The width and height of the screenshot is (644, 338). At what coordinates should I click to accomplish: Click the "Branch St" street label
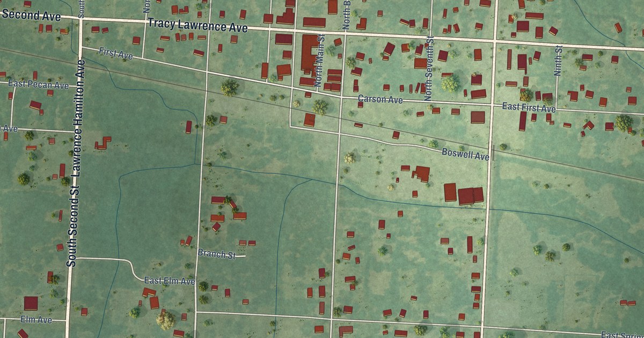tap(216, 254)
